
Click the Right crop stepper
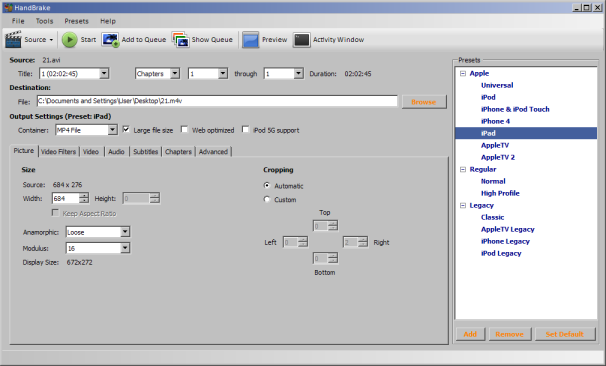pos(363,242)
